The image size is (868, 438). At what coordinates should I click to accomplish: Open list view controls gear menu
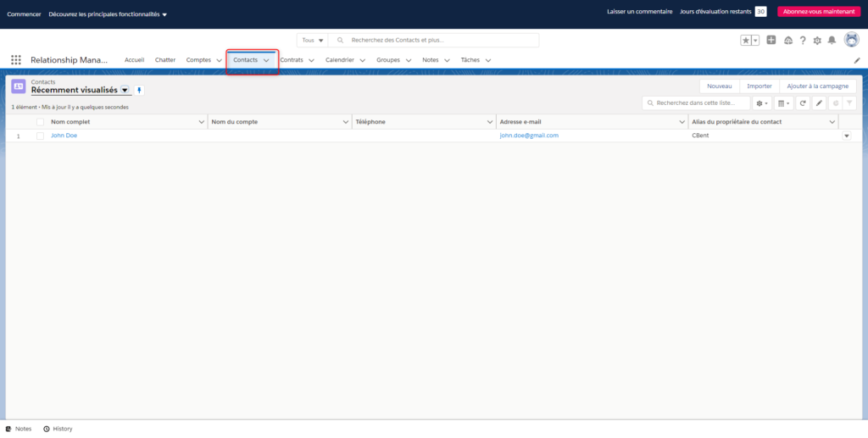762,103
